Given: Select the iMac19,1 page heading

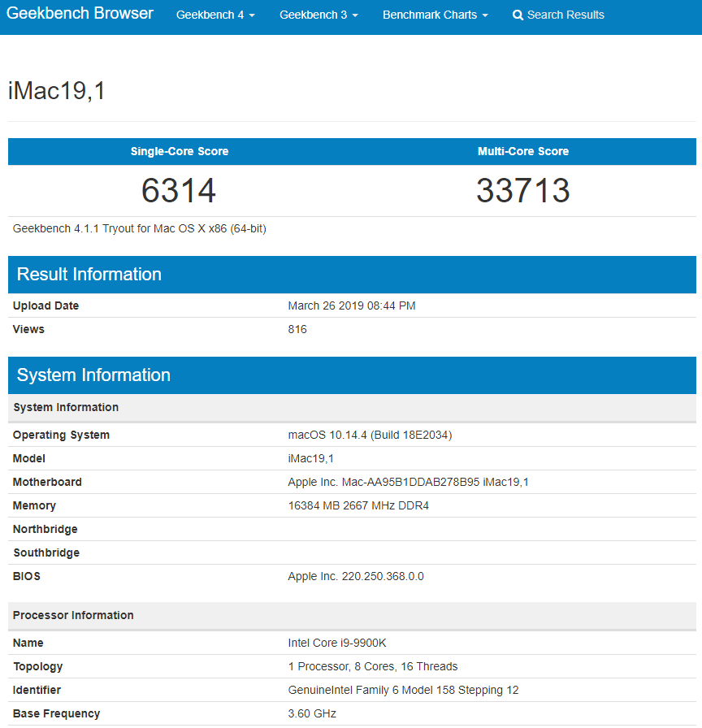Looking at the screenshot, I should (57, 90).
